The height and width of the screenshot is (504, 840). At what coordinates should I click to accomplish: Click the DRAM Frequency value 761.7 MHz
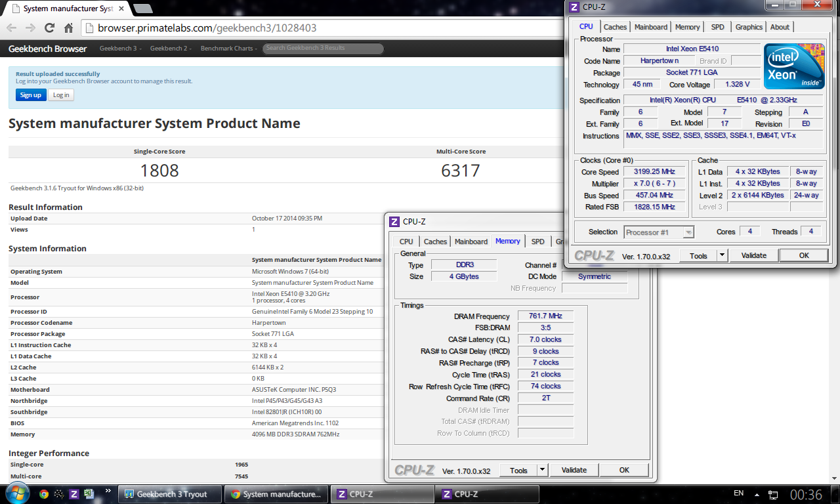[545, 316]
